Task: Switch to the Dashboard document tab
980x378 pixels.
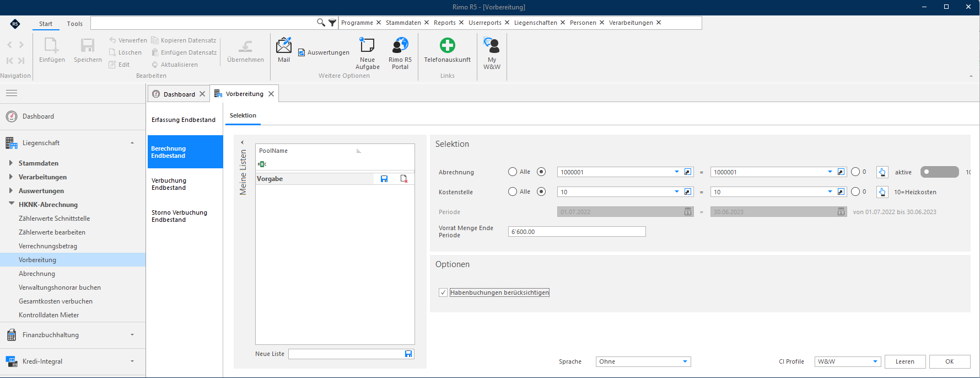Action: [179, 94]
